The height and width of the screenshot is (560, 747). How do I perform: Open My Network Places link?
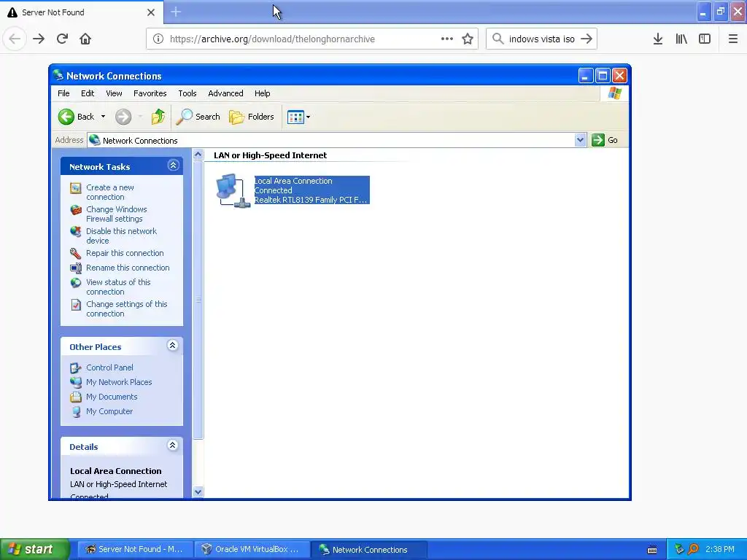point(119,382)
